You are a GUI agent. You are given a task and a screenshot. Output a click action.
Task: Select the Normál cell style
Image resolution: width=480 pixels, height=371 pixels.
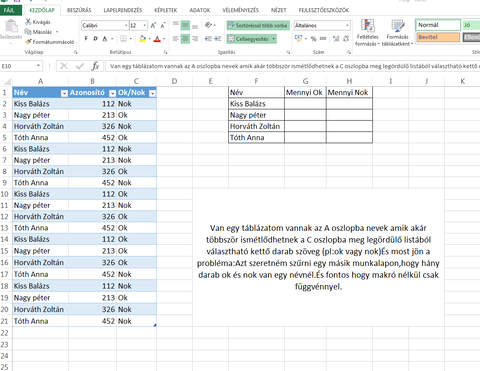click(438, 25)
